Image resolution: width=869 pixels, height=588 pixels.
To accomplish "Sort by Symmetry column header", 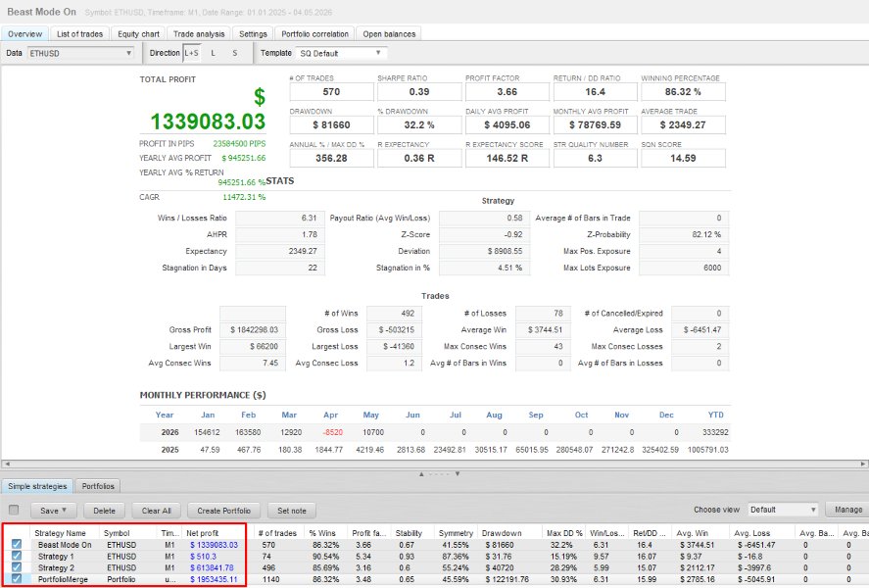I will tap(456, 533).
